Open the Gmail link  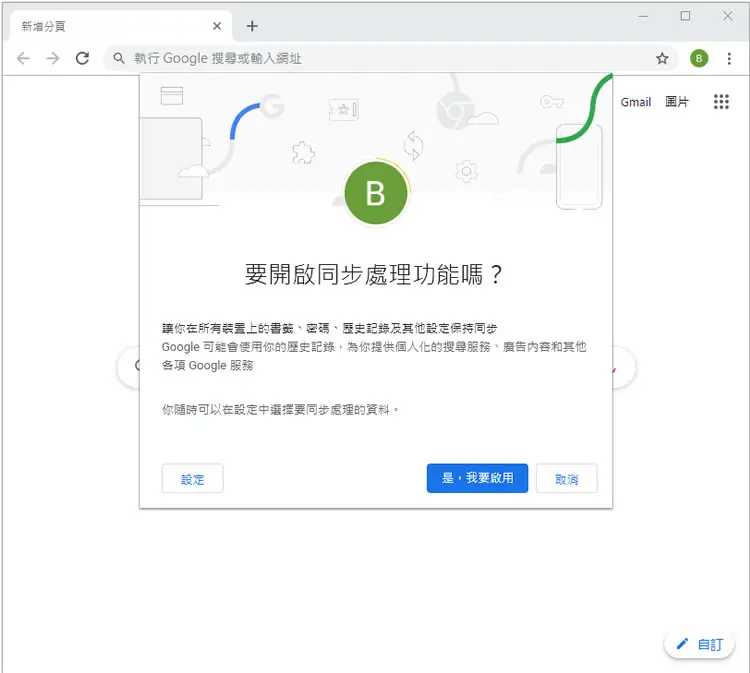point(636,102)
